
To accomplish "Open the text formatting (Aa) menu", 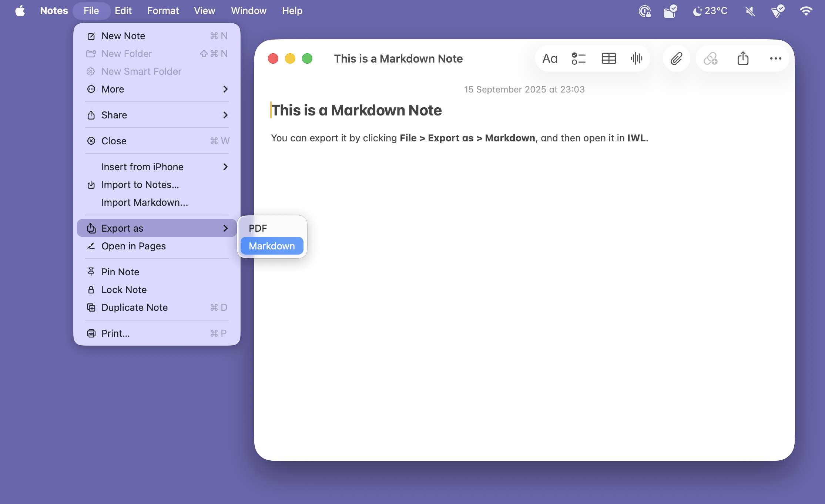I will tap(549, 58).
